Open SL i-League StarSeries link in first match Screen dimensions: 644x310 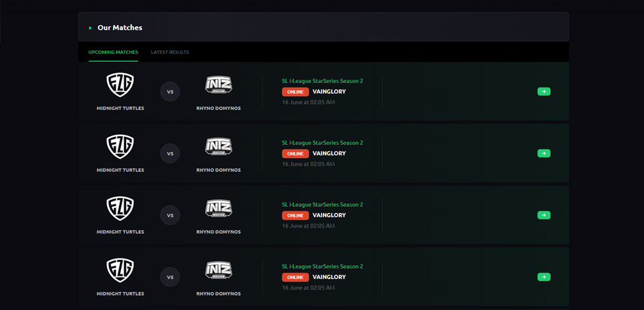[323, 81]
